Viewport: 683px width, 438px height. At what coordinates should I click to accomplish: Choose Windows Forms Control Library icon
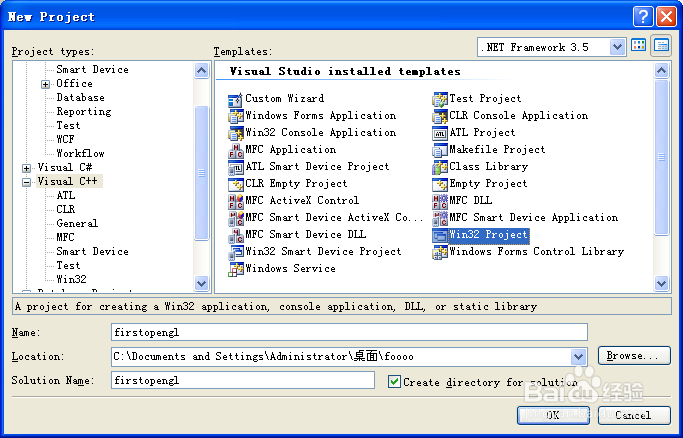point(440,253)
